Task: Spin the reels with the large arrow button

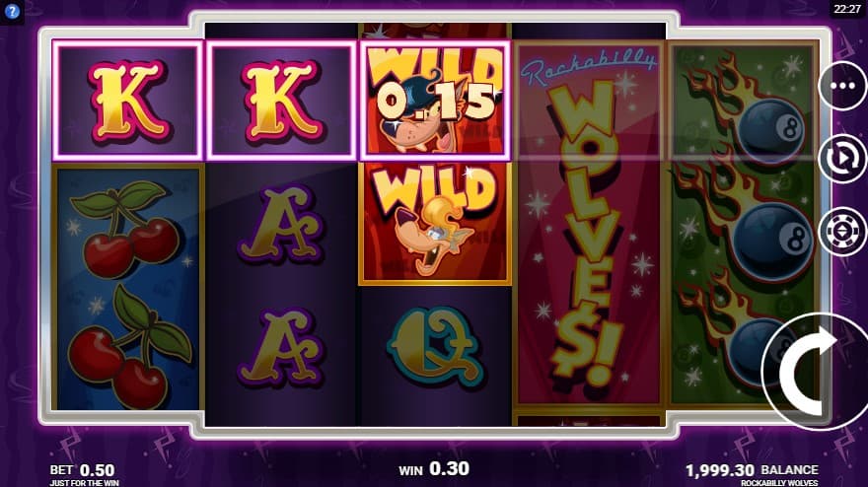Action: click(815, 372)
